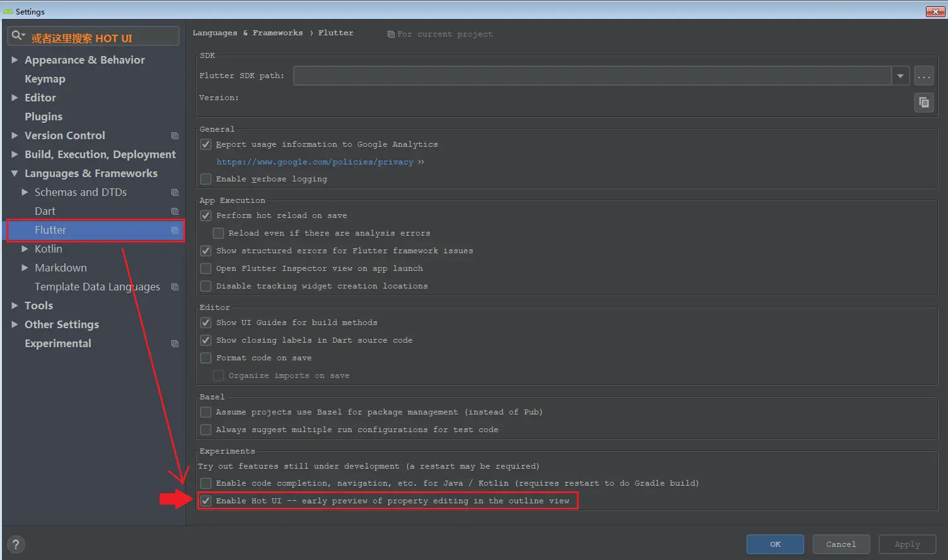Toggle Perform hot reload on save
Viewport: 948px width, 560px height.
click(x=205, y=215)
